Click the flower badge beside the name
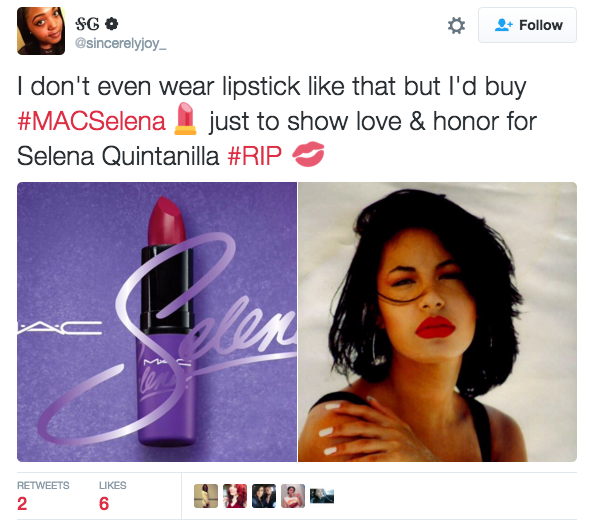Viewport: 589px width, 527px height. (x=112, y=24)
